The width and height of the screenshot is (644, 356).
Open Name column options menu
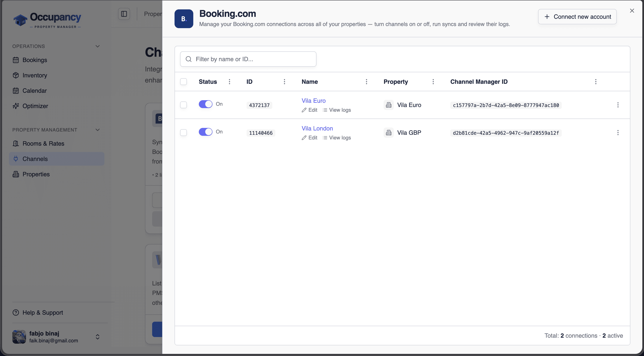(367, 82)
